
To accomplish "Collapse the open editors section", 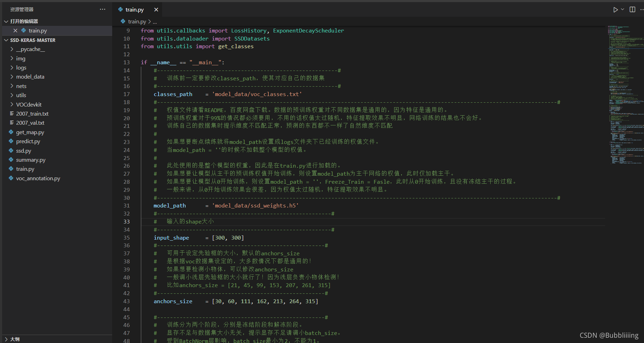I will point(6,21).
